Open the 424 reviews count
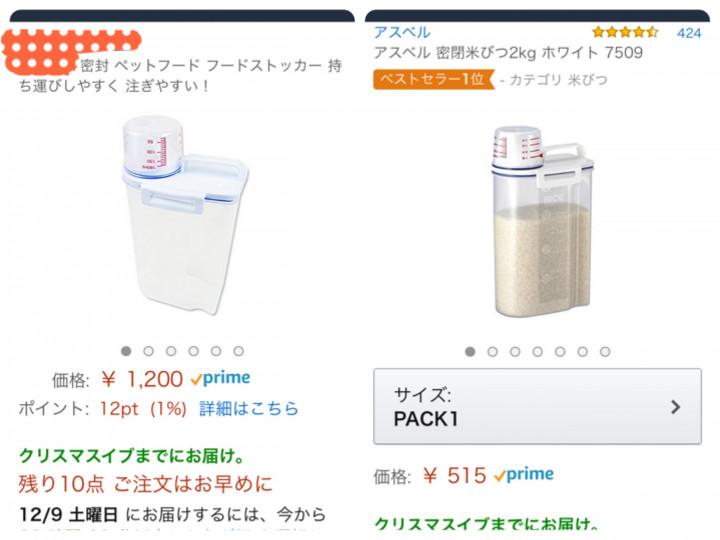 pyautogui.click(x=689, y=32)
